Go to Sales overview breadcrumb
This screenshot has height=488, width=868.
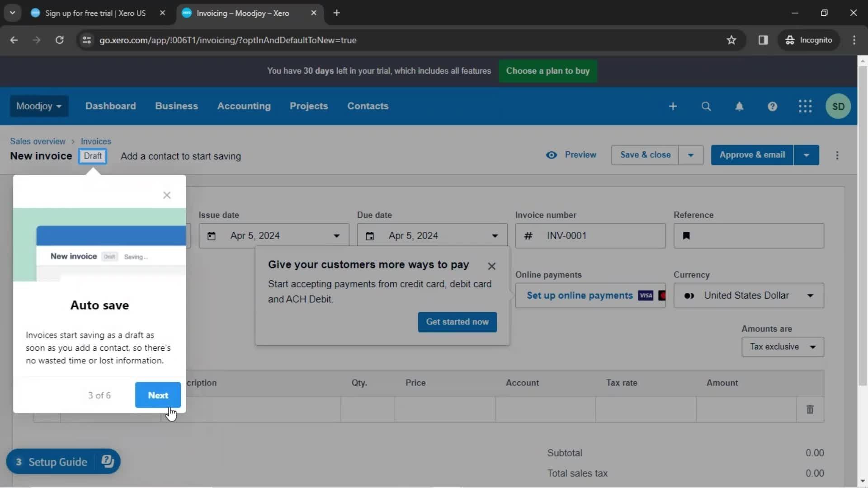(x=38, y=141)
